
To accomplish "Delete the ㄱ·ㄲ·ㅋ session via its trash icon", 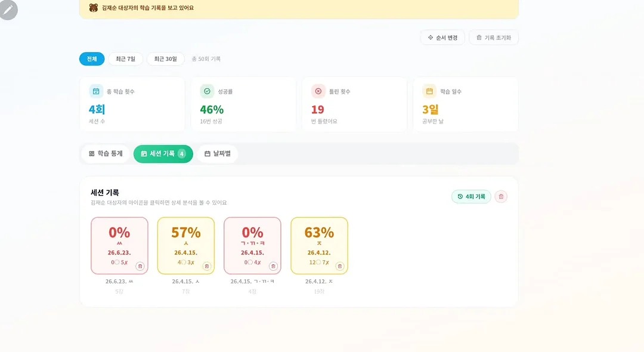I will [273, 266].
